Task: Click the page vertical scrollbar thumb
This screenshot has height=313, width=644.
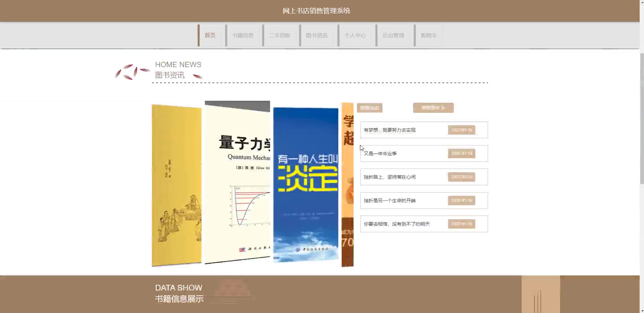Action: click(642, 119)
